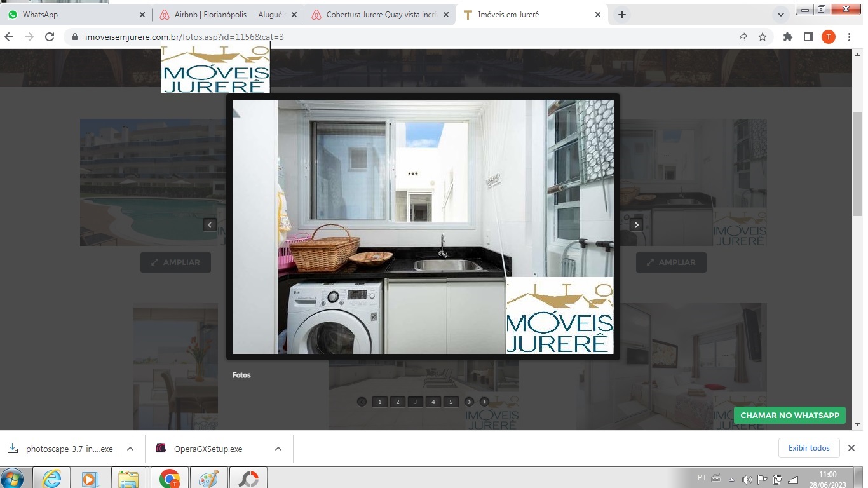
Task: Open the Chrome extensions puzzle icon
Action: (788, 37)
